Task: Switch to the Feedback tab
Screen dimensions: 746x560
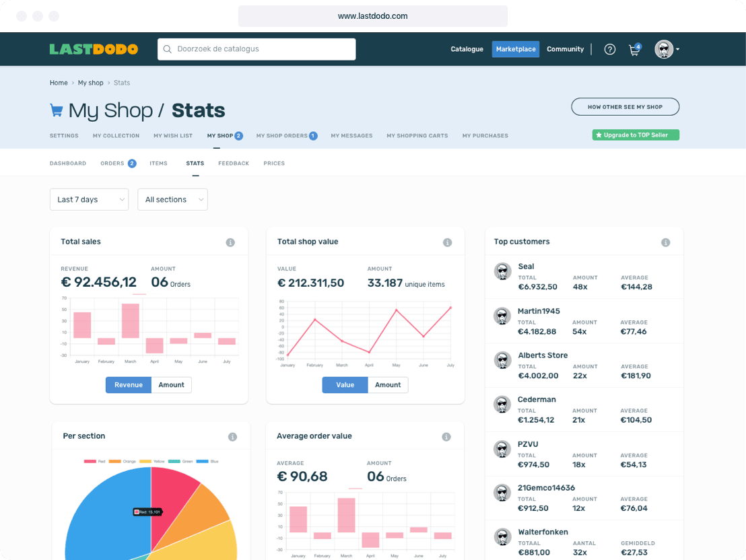Action: [233, 164]
